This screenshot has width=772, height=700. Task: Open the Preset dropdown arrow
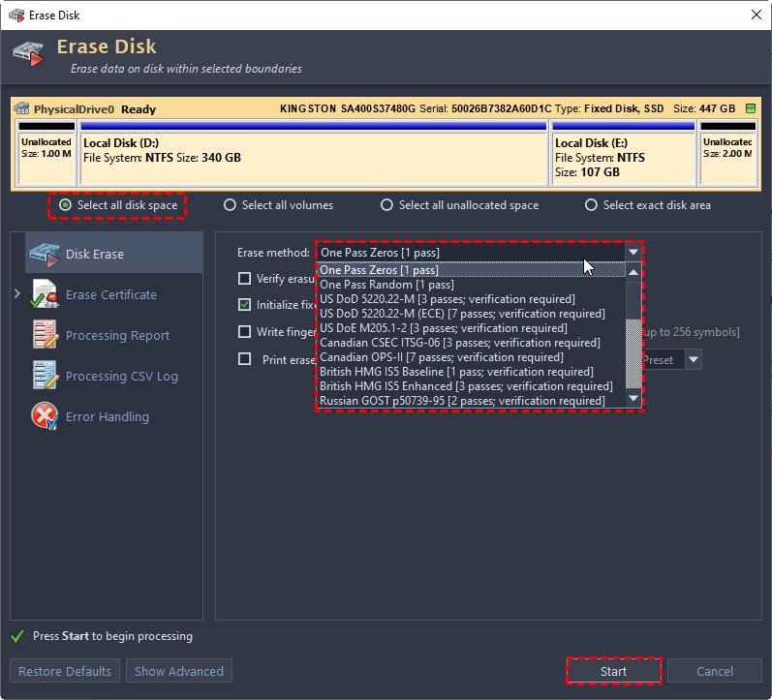tap(694, 360)
